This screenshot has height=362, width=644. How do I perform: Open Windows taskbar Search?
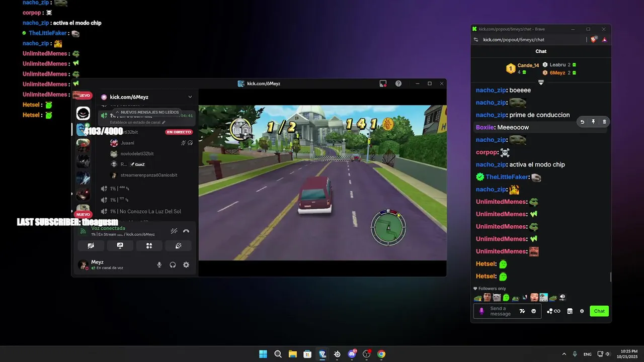tap(278, 354)
